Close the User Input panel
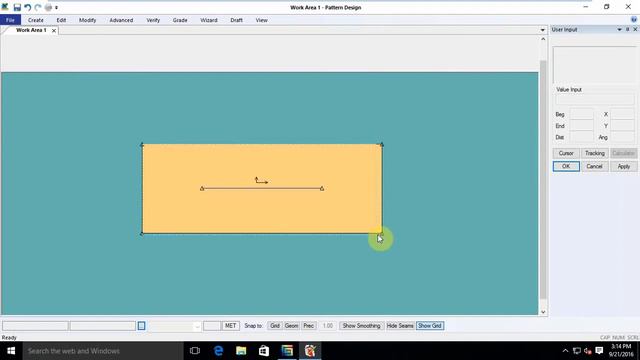 [x=635, y=29]
